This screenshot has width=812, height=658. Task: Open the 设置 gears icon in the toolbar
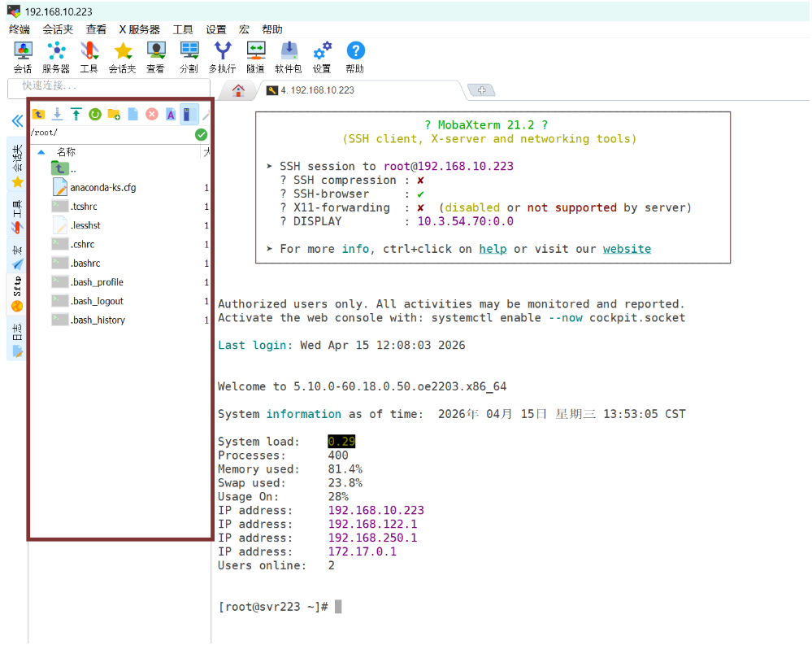pos(322,57)
